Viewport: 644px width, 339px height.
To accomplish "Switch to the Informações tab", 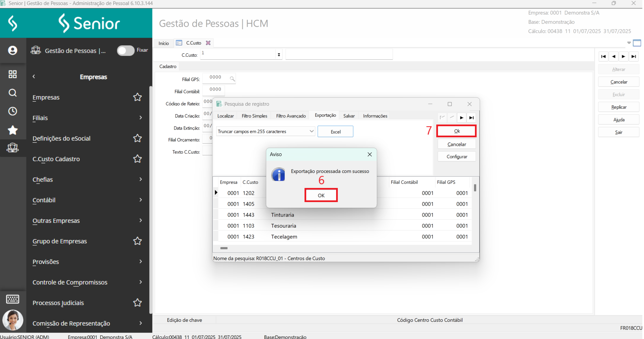I will (375, 116).
